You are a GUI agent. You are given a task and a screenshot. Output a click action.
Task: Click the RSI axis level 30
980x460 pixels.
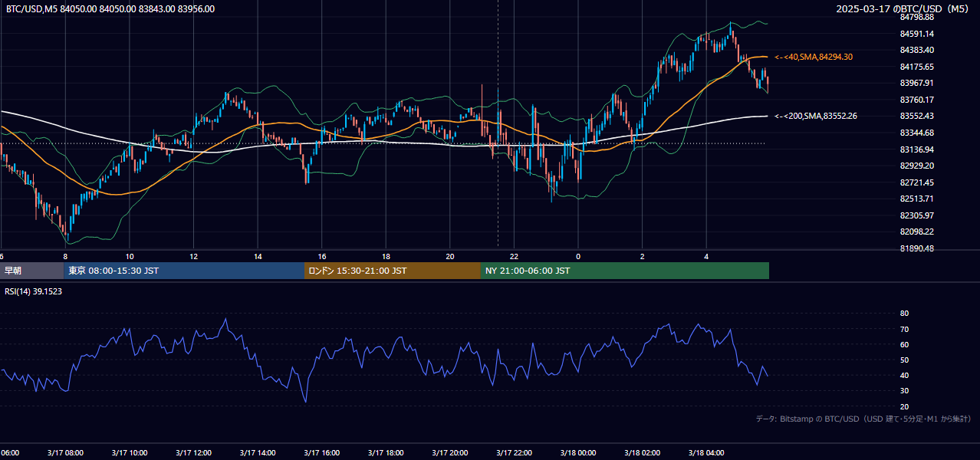[x=904, y=391]
